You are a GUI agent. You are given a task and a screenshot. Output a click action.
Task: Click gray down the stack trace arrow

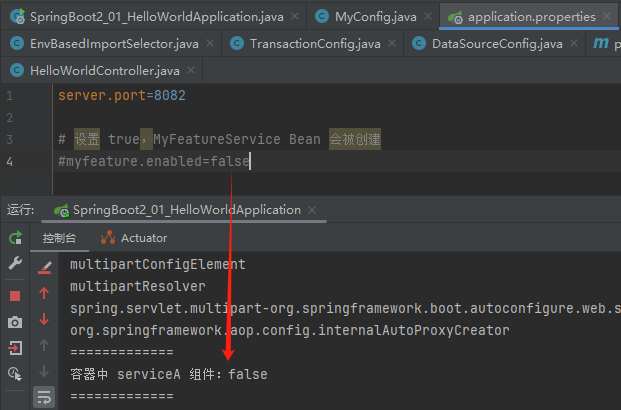[44, 371]
